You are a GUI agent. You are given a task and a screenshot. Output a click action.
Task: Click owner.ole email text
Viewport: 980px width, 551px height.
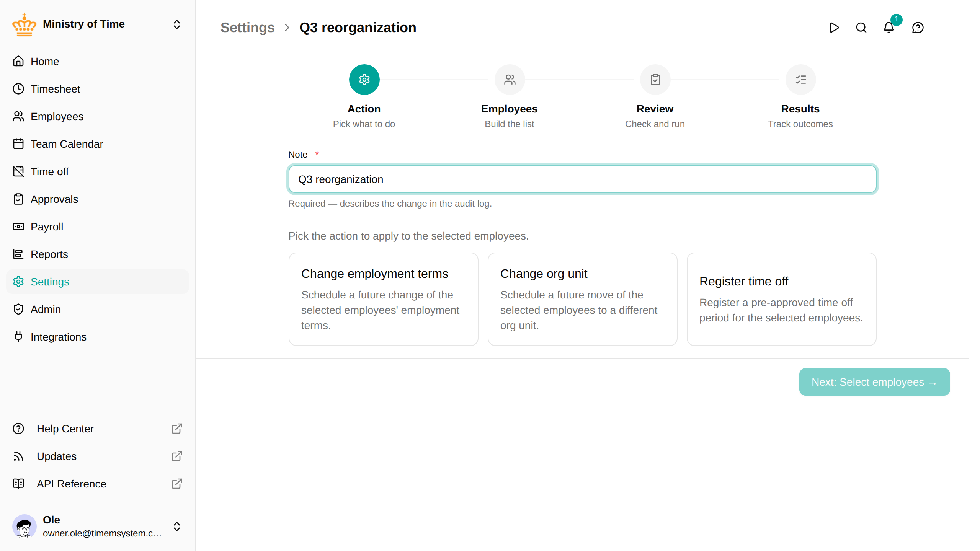click(102, 533)
